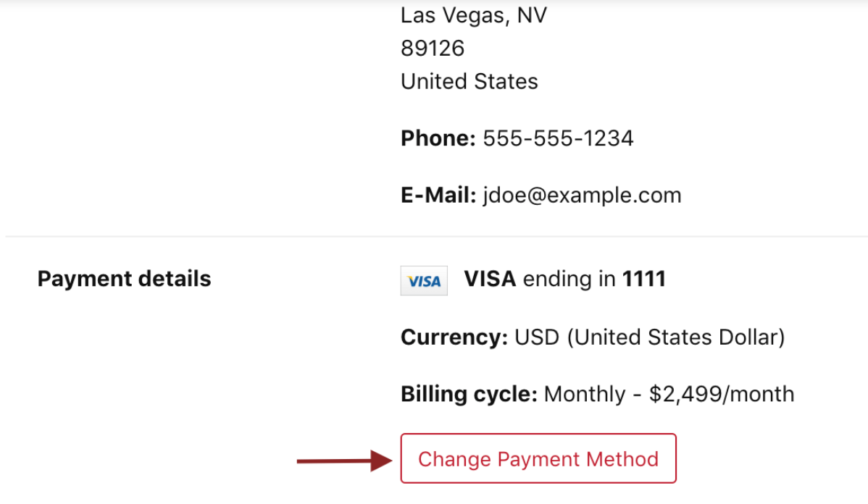Open the jdoe@example.com email address
This screenshot has width=868, height=504.
click(582, 195)
